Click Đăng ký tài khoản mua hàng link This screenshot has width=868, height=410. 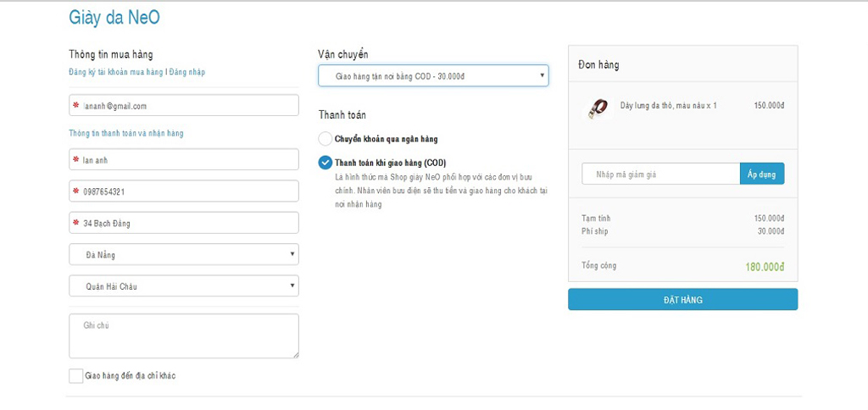pos(115,72)
